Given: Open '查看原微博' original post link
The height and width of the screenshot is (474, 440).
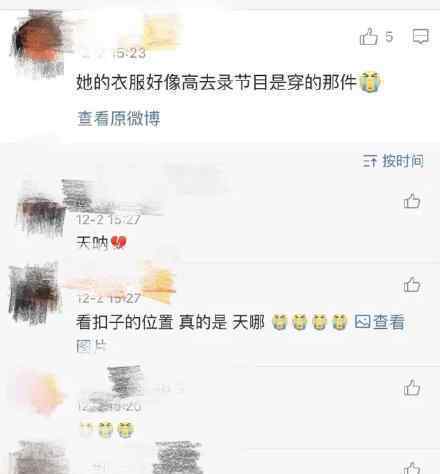Looking at the screenshot, I should 119,118.
